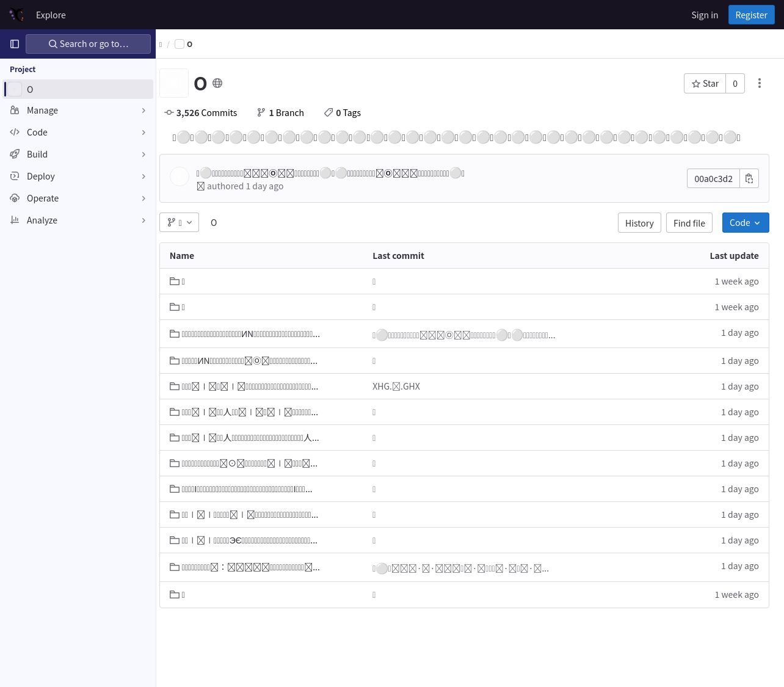The image size is (784, 687).
Task: Open the first folder in file list
Action: (x=178, y=282)
